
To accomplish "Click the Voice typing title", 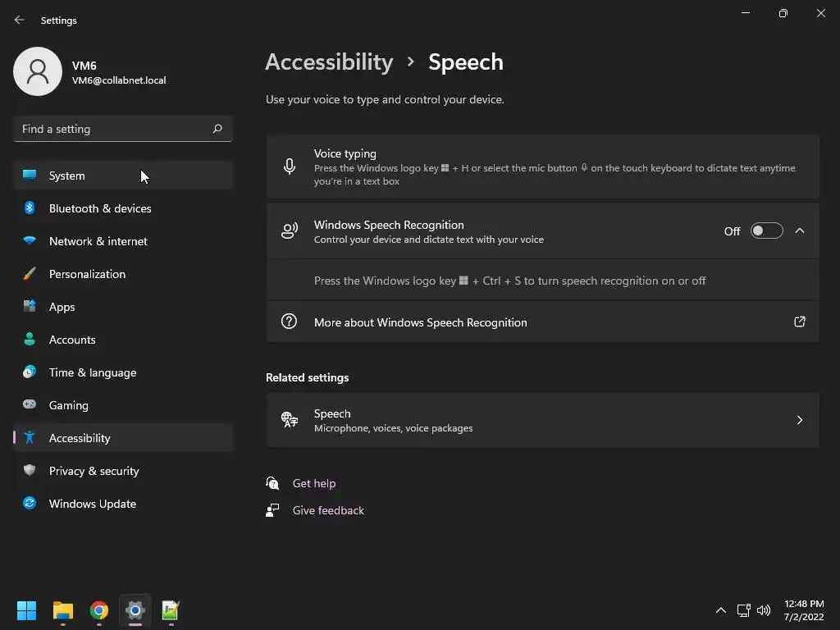I will point(345,153).
